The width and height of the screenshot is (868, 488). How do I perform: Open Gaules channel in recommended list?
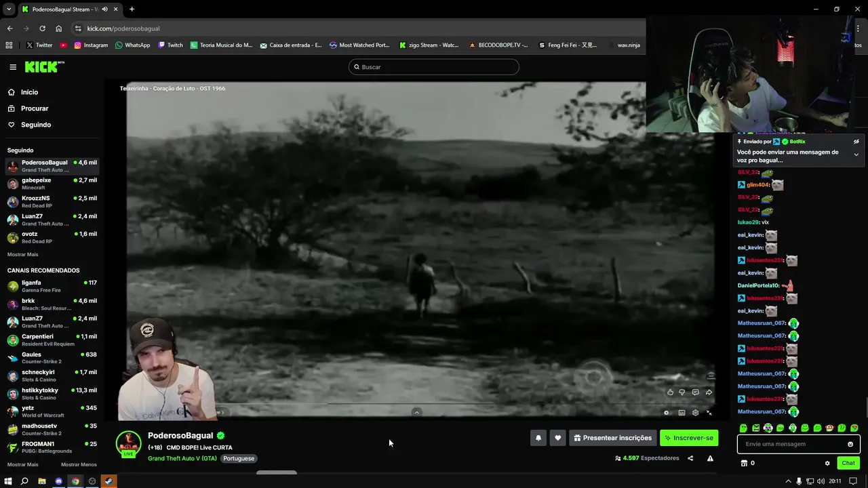52,358
